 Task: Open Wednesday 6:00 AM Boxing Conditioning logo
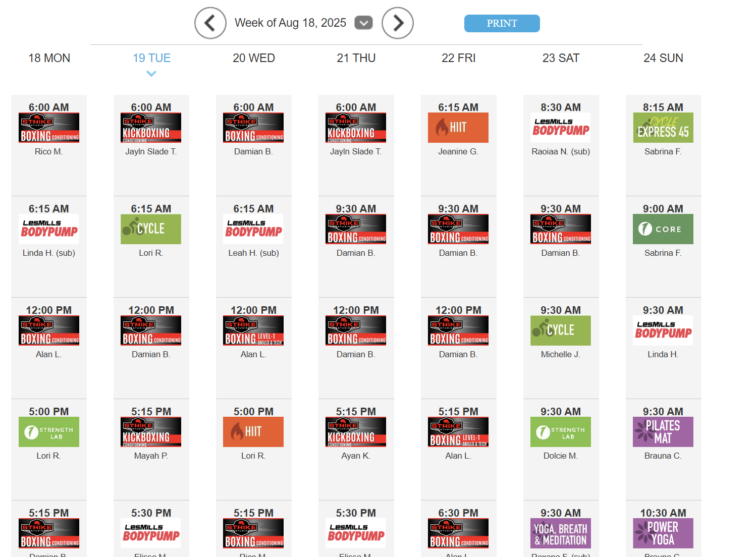pyautogui.click(x=253, y=128)
